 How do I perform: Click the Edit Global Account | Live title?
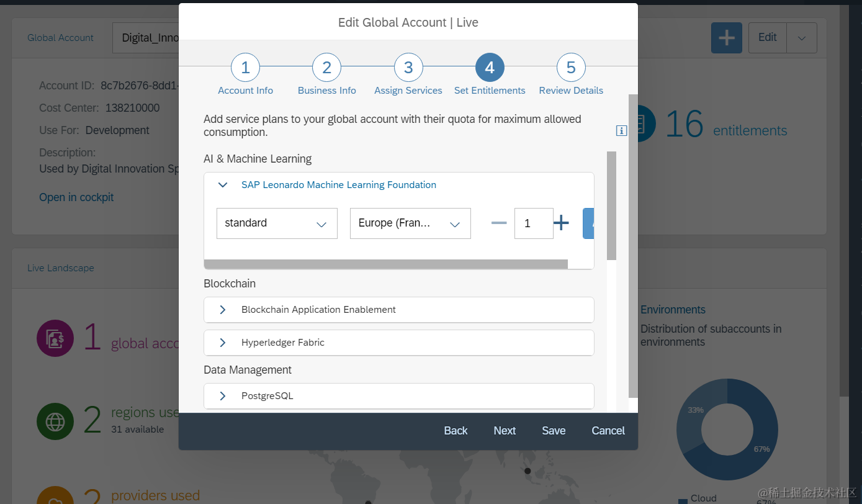pyautogui.click(x=408, y=22)
